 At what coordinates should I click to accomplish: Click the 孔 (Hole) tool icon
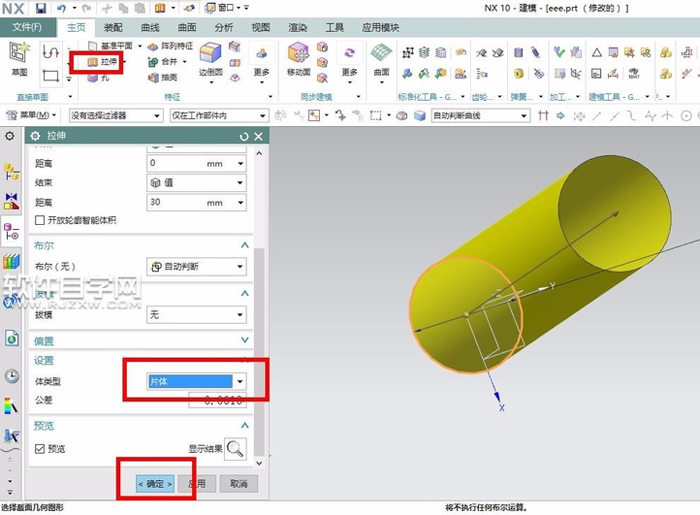click(95, 77)
